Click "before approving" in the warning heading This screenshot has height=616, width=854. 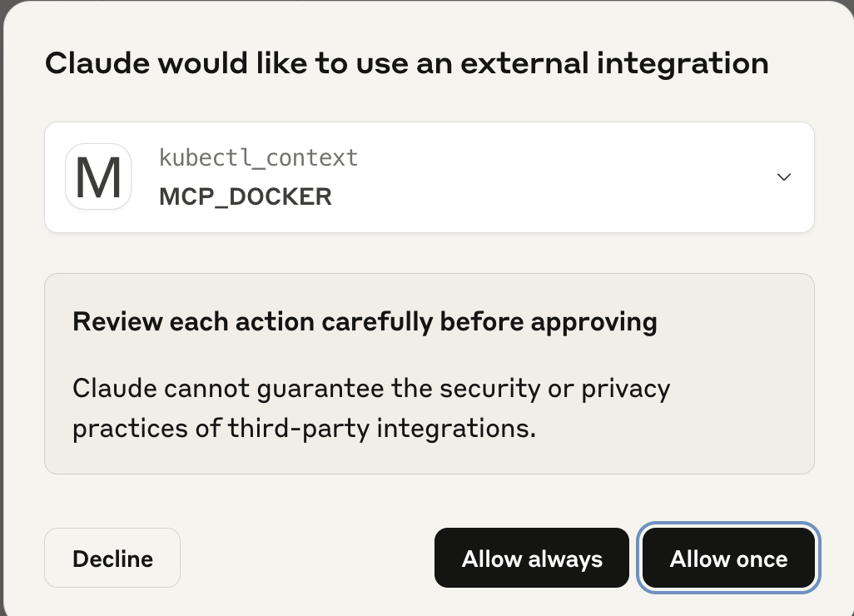click(549, 322)
